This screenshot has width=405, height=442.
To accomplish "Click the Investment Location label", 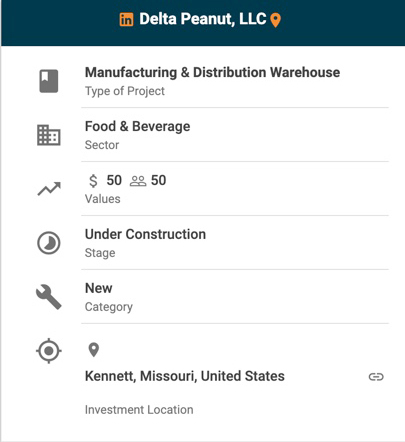I will 139,410.
